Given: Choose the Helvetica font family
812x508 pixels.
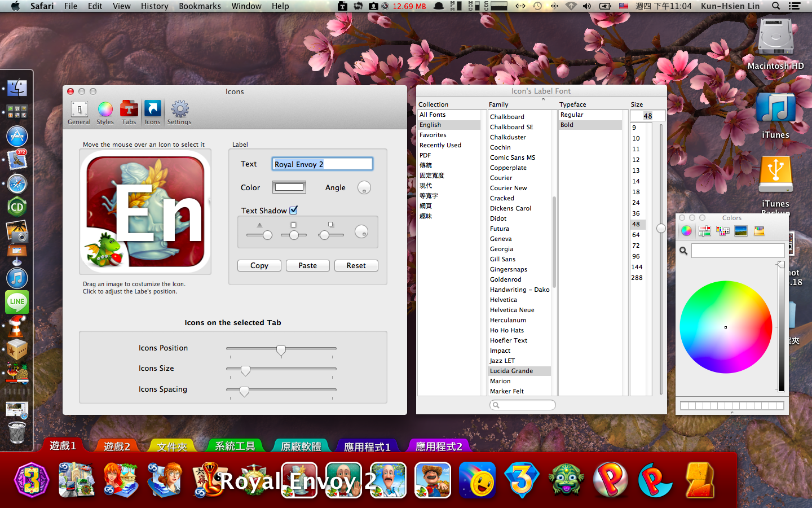Looking at the screenshot, I should click(519, 300).
